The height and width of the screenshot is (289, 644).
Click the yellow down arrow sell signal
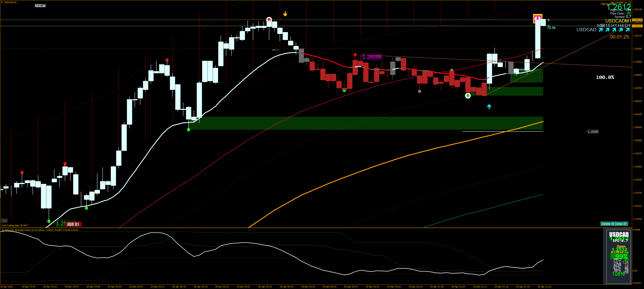(x=285, y=14)
